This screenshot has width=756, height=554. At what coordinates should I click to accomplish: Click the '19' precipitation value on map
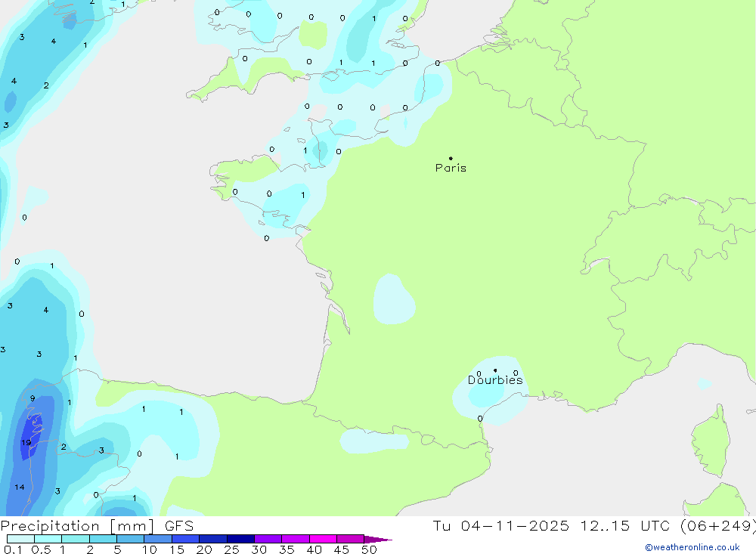click(x=26, y=443)
